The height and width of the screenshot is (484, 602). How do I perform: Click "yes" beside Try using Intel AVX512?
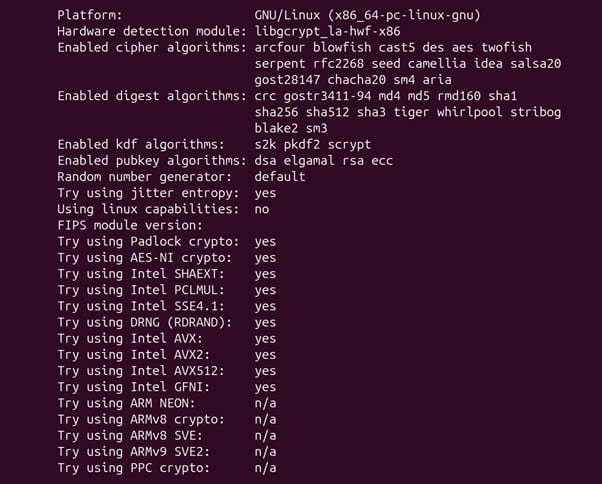(265, 371)
